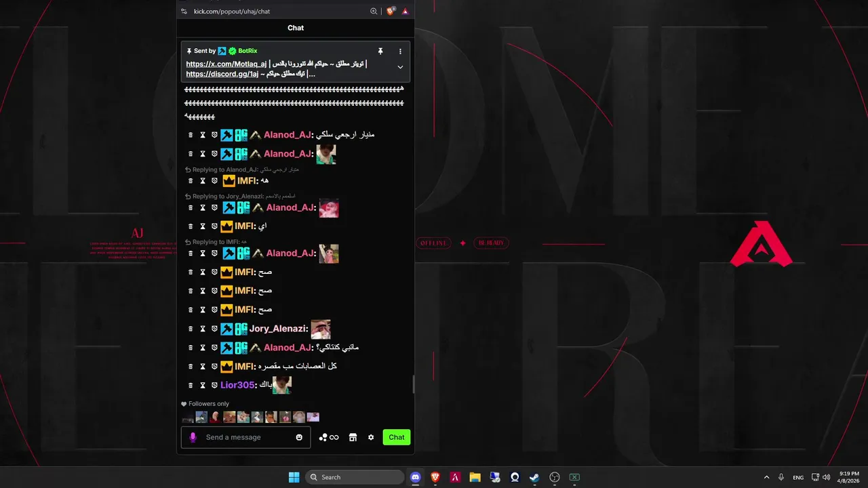Unpin the BotRix pinned message
Image resolution: width=868 pixels, height=488 pixels.
click(x=380, y=51)
